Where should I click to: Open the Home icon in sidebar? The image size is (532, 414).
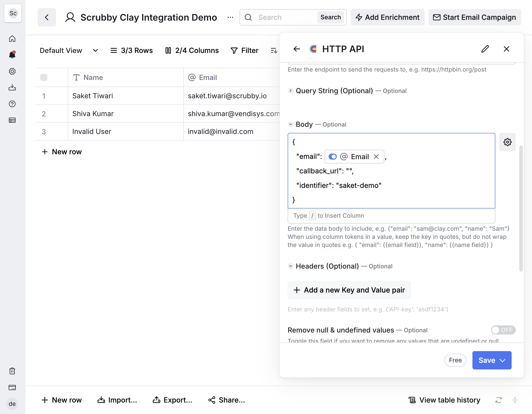(x=12, y=39)
